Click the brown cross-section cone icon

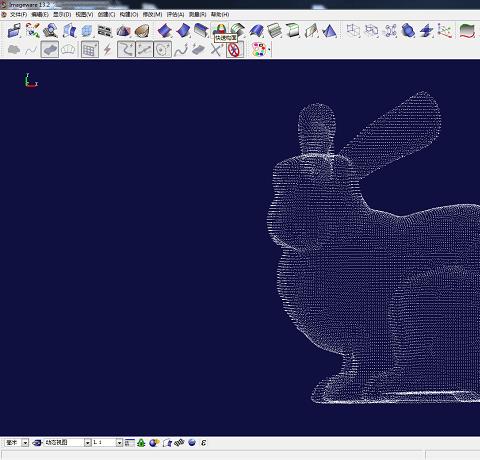point(142,31)
